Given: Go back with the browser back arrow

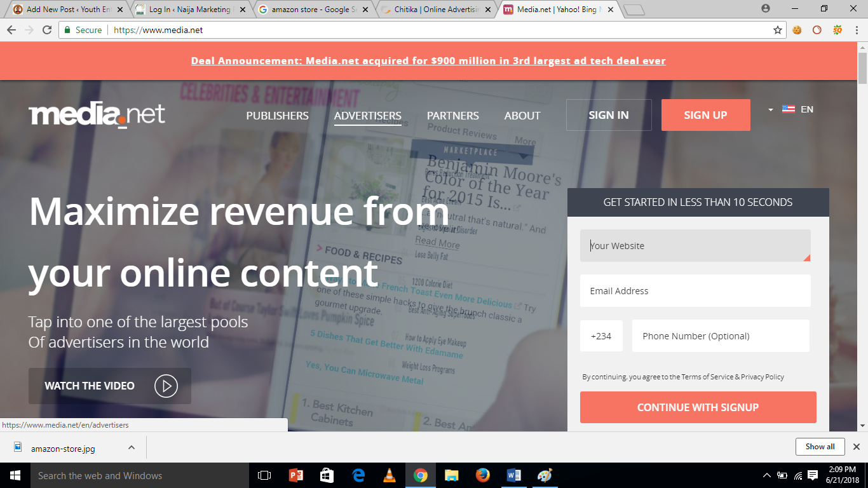Looking at the screenshot, I should click(x=12, y=29).
